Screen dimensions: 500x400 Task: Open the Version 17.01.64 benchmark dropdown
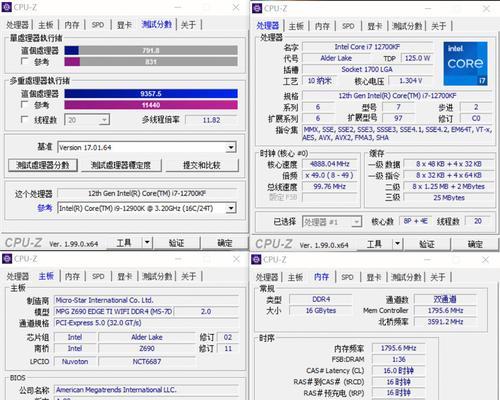147,147
